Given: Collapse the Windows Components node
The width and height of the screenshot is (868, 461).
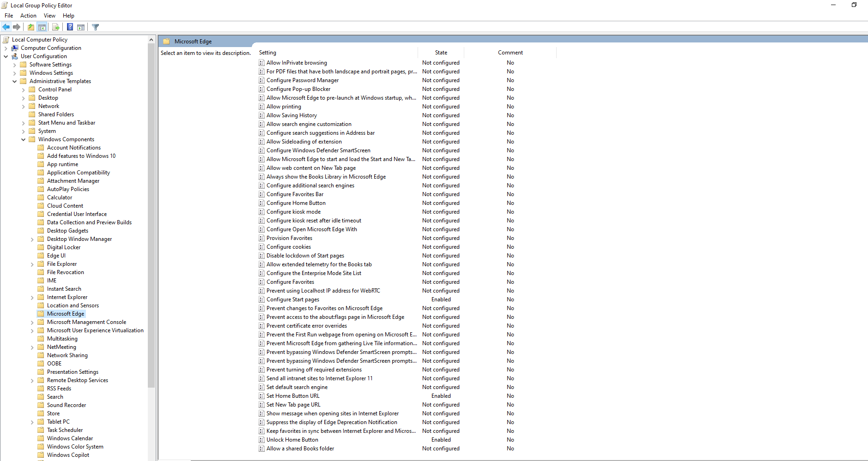Looking at the screenshot, I should point(23,139).
